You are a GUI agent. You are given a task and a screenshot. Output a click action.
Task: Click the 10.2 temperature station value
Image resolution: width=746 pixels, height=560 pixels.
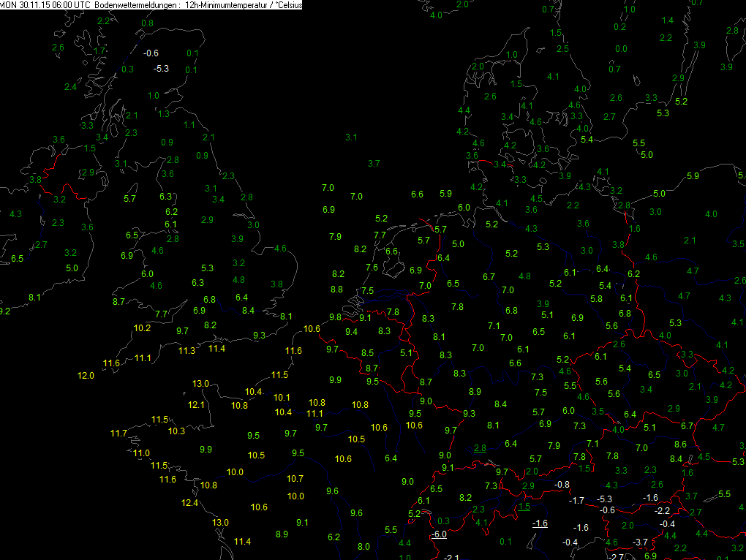[142, 328]
